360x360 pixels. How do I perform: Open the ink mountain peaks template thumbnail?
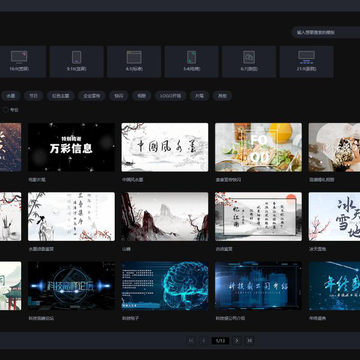[165, 216]
